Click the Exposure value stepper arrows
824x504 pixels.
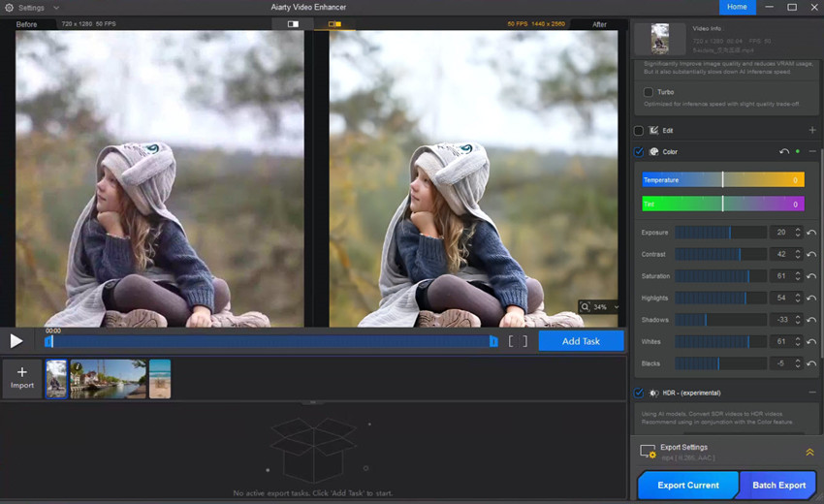(x=798, y=233)
